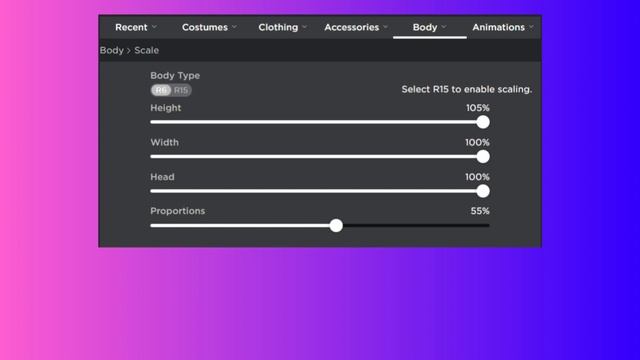Image resolution: width=640 pixels, height=360 pixels.
Task: Open the Recent tab
Action: point(131,27)
